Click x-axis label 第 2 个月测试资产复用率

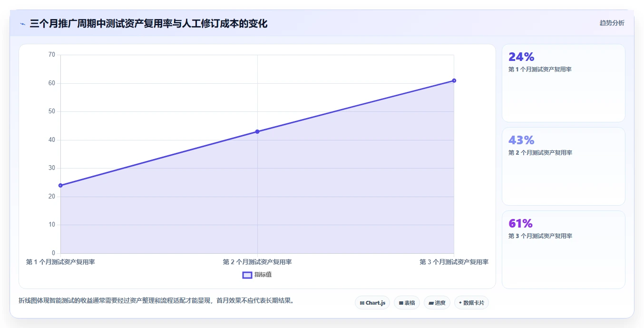pyautogui.click(x=257, y=262)
